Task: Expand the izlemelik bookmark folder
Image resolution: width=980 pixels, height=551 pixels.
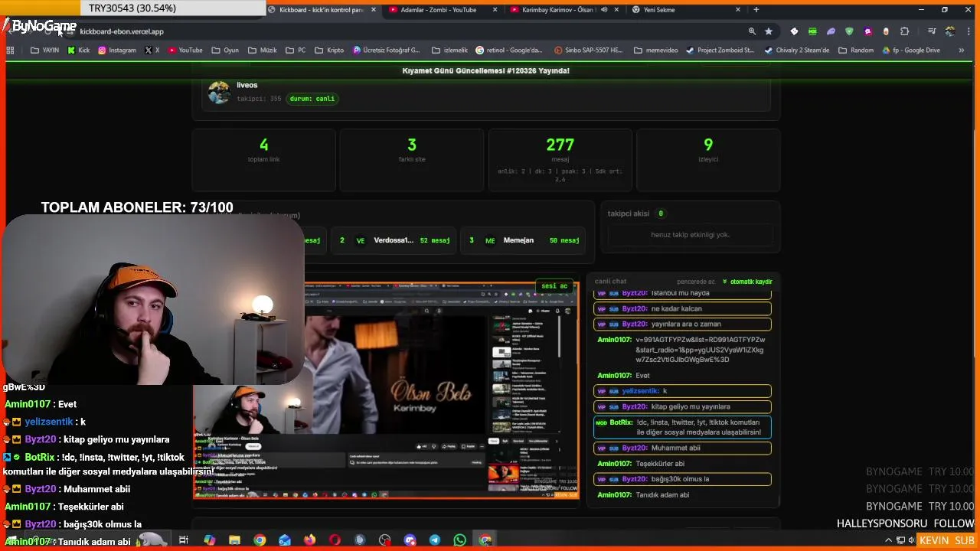Action: tap(449, 51)
